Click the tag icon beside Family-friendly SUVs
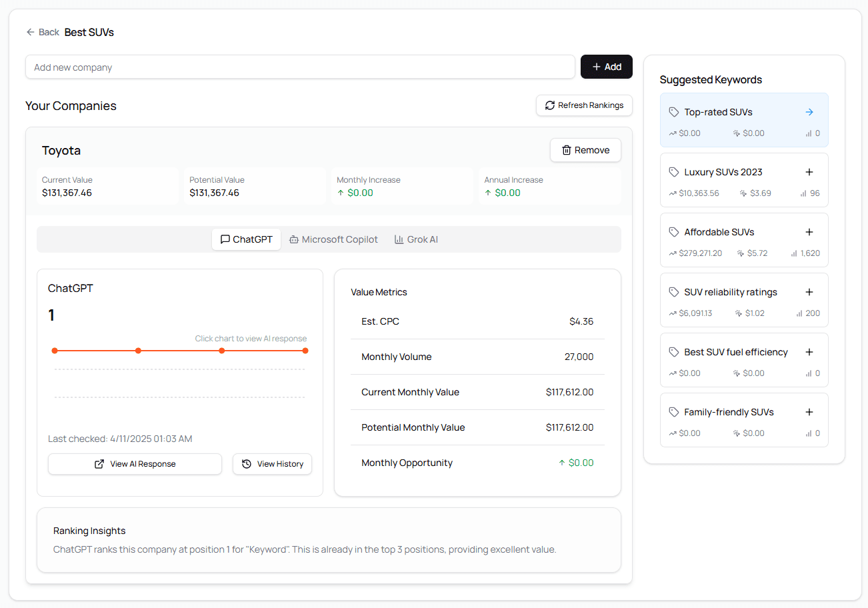The image size is (868, 608). [x=674, y=412]
